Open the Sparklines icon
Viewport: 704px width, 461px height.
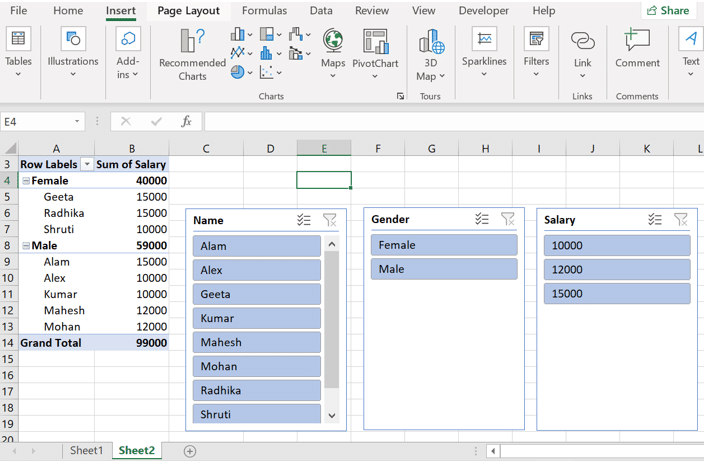(484, 39)
